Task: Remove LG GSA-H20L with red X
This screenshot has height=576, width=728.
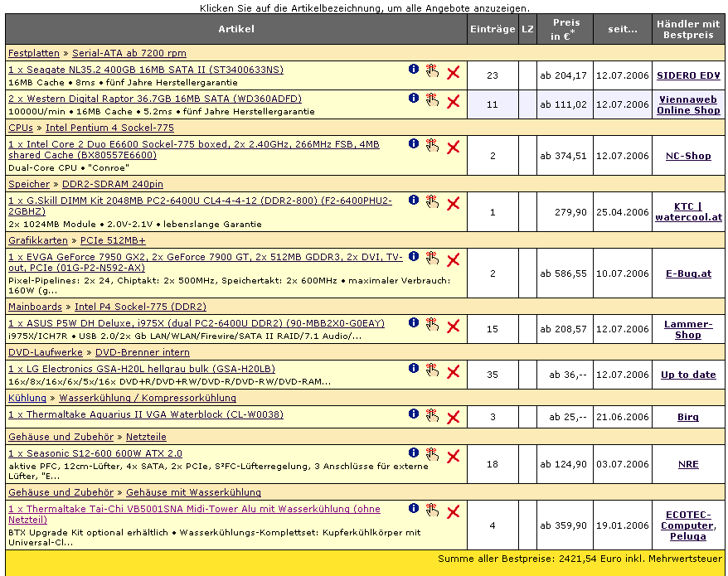Action: (x=454, y=371)
